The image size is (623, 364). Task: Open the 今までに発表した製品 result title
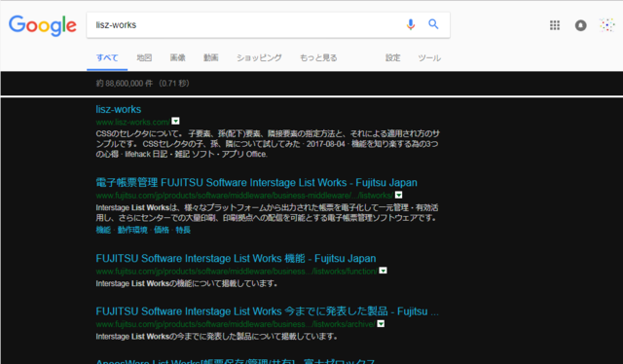(x=267, y=311)
